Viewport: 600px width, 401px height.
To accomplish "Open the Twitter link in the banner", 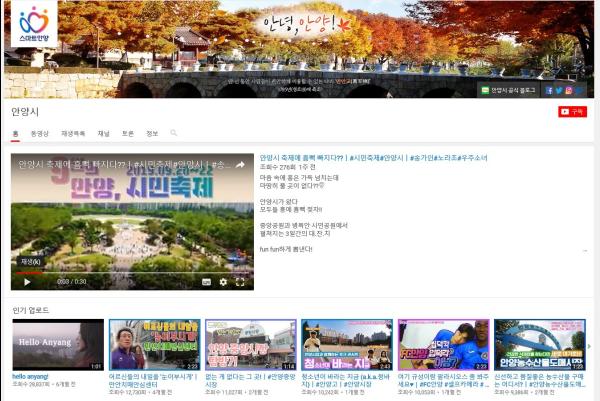I will pos(560,90).
